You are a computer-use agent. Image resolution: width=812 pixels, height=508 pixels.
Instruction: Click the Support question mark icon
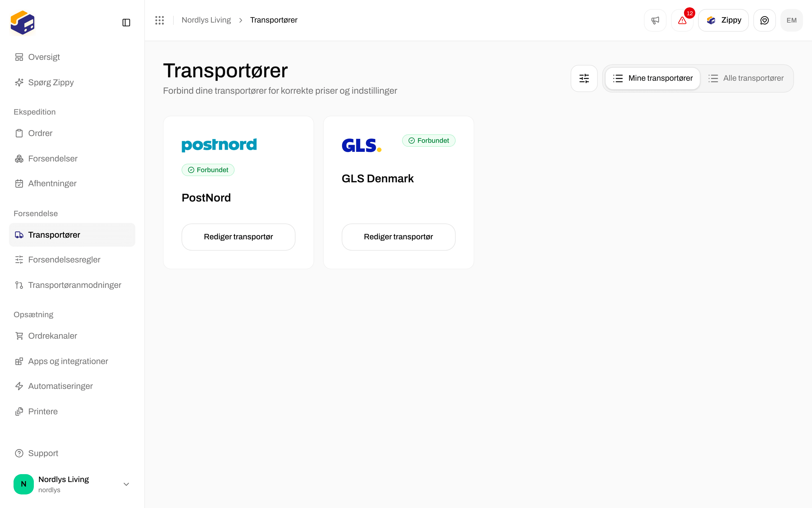click(19, 453)
